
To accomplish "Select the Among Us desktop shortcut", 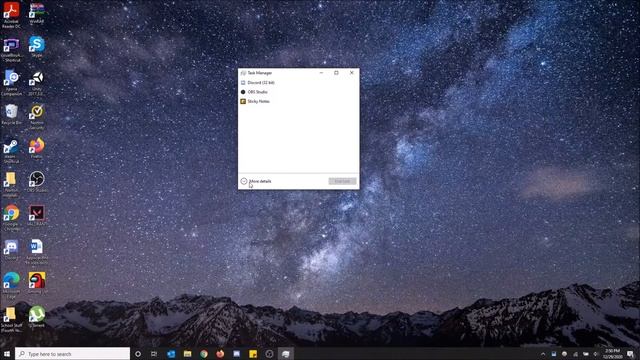I will (37, 283).
